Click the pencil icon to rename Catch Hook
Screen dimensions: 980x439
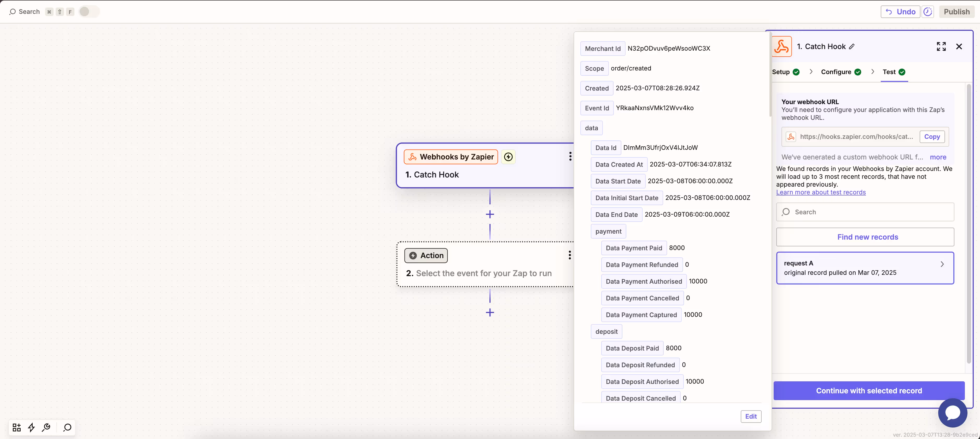(x=852, y=46)
